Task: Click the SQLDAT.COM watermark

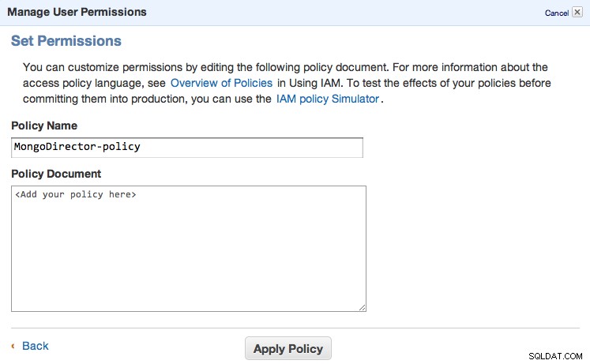Action: pos(555,356)
